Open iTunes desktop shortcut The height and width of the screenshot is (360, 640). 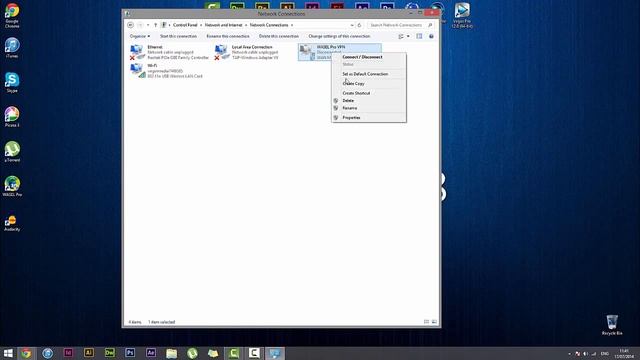[x=12, y=48]
